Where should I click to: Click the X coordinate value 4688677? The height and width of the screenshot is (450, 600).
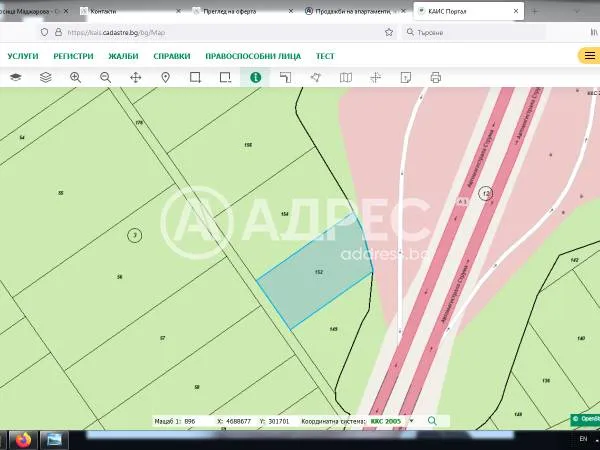(238, 421)
